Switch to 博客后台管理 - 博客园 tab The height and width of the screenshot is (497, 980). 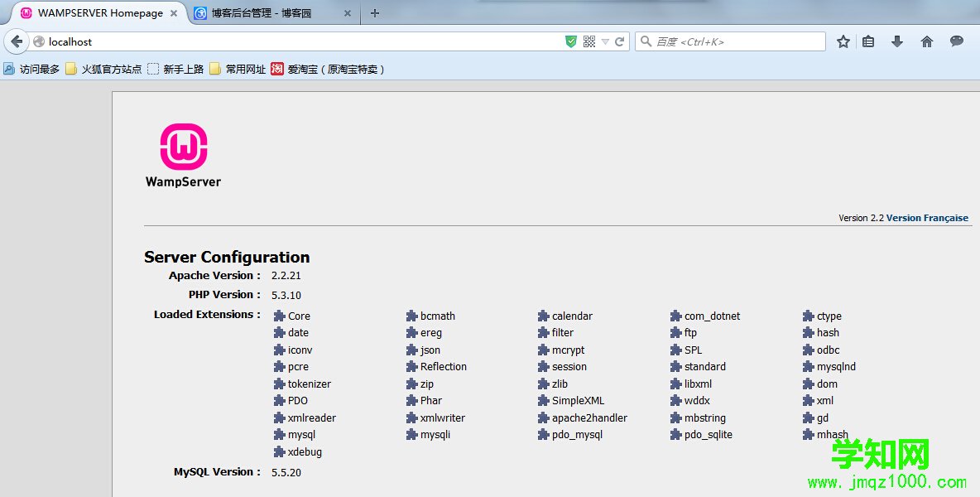click(262, 13)
